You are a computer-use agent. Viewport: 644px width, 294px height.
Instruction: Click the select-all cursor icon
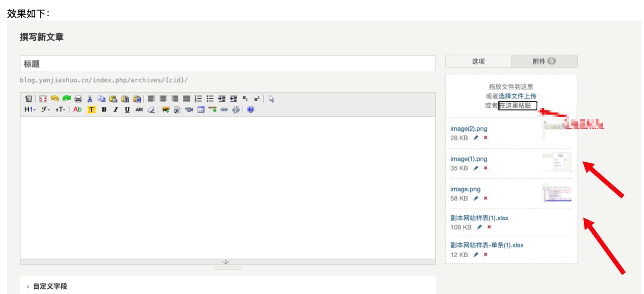tap(272, 99)
